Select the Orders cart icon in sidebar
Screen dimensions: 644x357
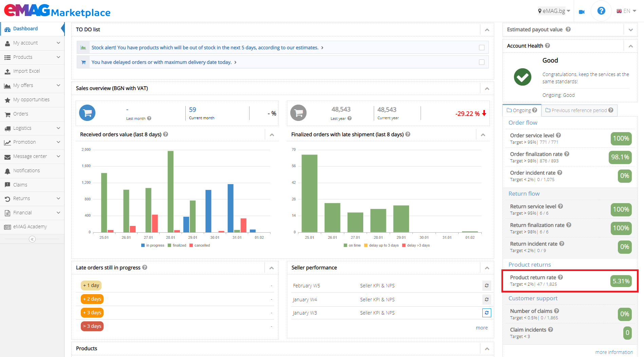point(7,114)
